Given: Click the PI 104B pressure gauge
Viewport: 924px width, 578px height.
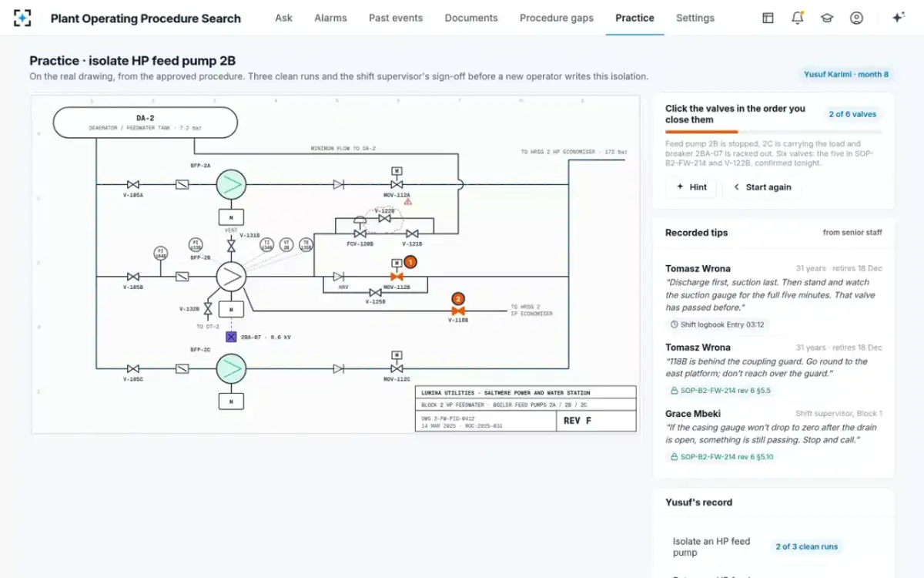Looking at the screenshot, I should point(160,253).
